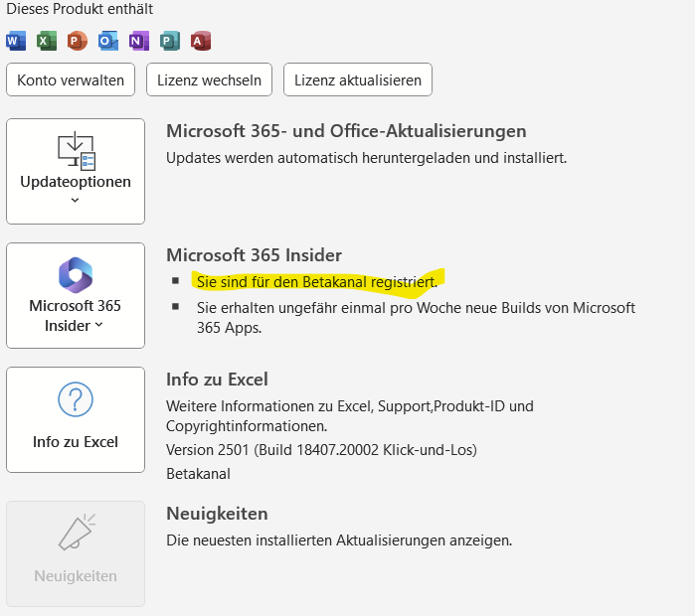Click the Access app icon
This screenshot has height=616, width=695.
(200, 41)
